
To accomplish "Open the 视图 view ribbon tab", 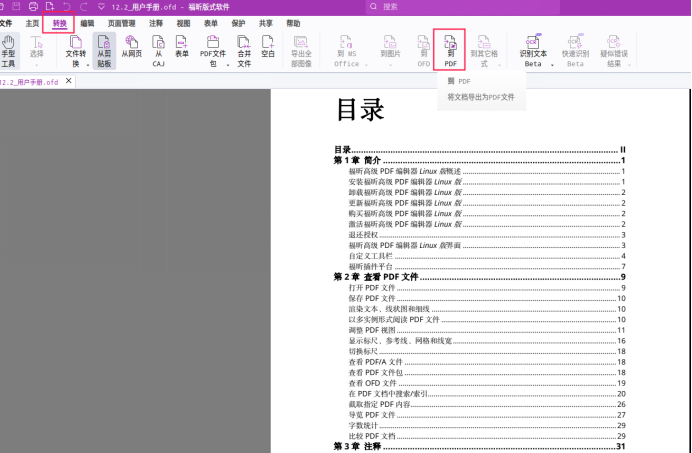I will (183, 23).
